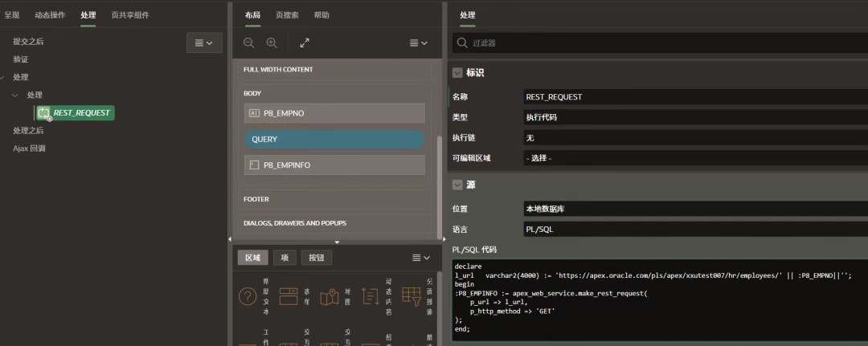Click the QUERY button in layout
The height and width of the screenshot is (346, 868).
[334, 140]
